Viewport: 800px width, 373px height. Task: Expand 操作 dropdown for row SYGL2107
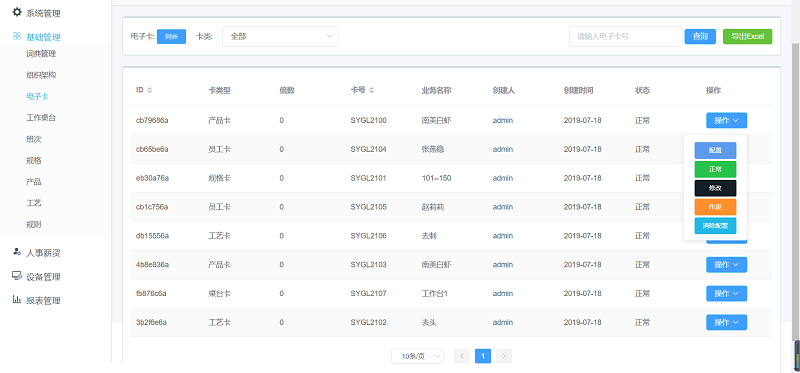coord(727,293)
